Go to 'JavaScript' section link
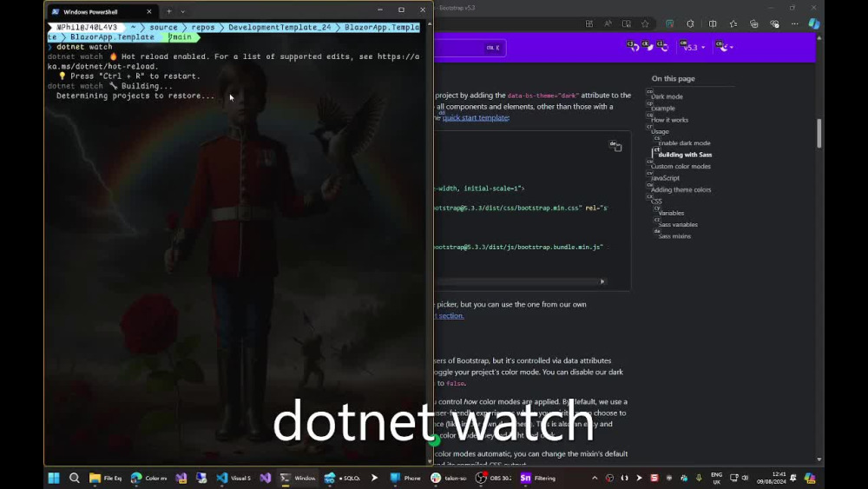This screenshot has width=868, height=489. [665, 178]
